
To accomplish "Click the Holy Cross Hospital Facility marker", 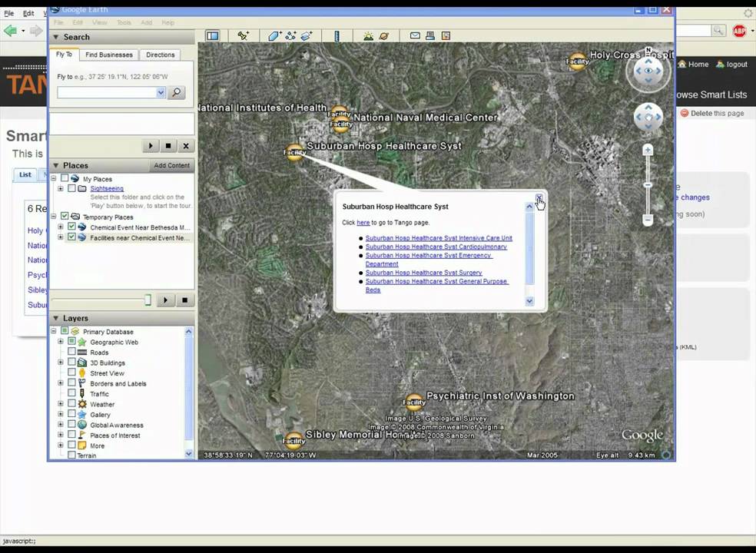I will (578, 61).
